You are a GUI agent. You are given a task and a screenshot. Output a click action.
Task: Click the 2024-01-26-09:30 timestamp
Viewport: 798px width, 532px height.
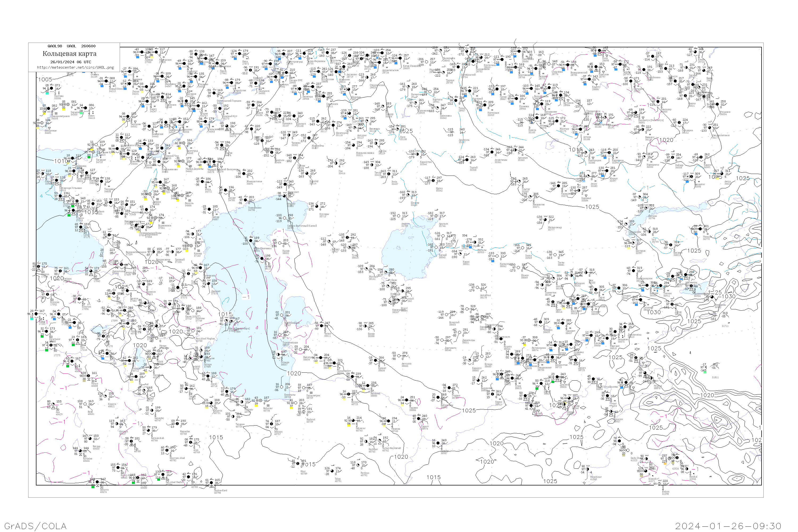(728, 526)
